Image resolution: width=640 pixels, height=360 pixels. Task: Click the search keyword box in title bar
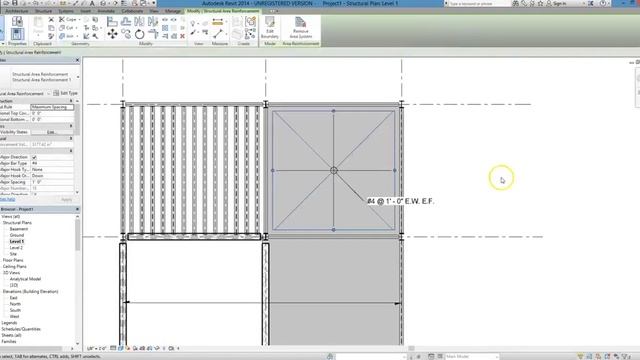click(479, 3)
